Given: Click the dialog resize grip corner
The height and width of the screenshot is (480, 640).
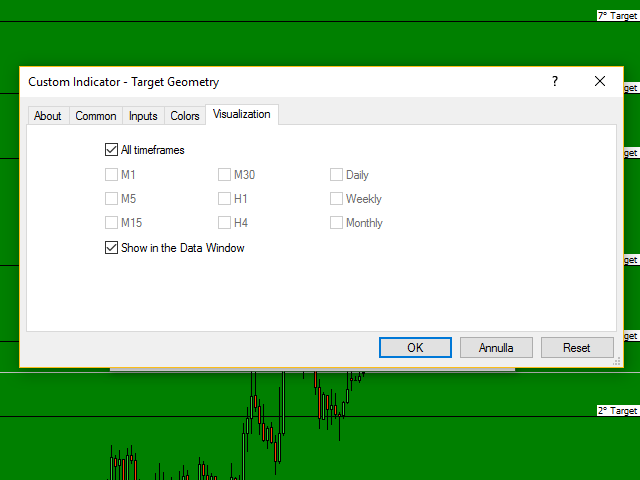Looking at the screenshot, I should pos(617,362).
